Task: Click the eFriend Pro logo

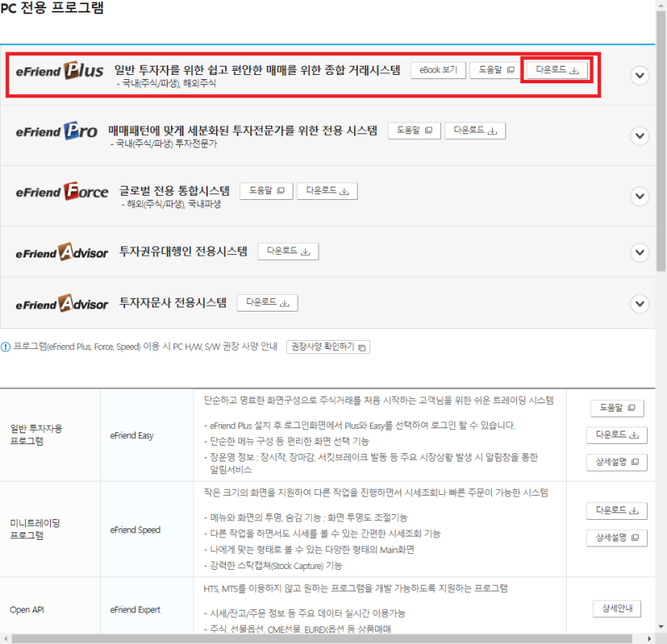Action: [x=58, y=132]
